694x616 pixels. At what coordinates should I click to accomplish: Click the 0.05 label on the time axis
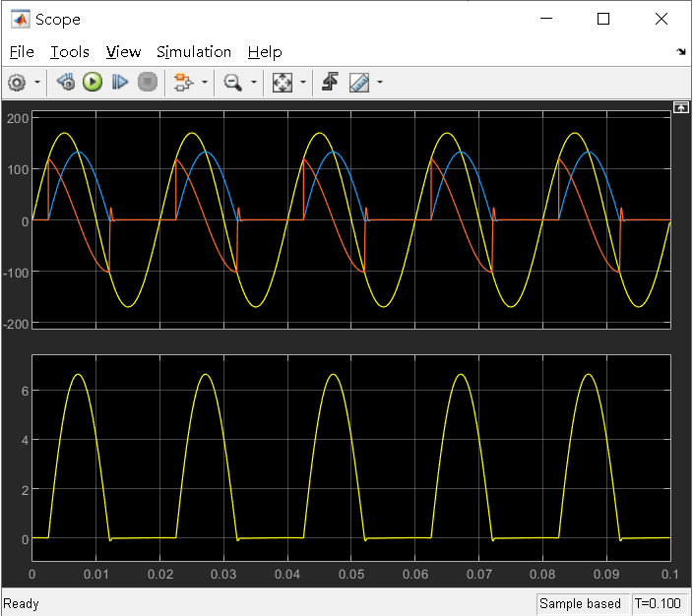pos(351,575)
